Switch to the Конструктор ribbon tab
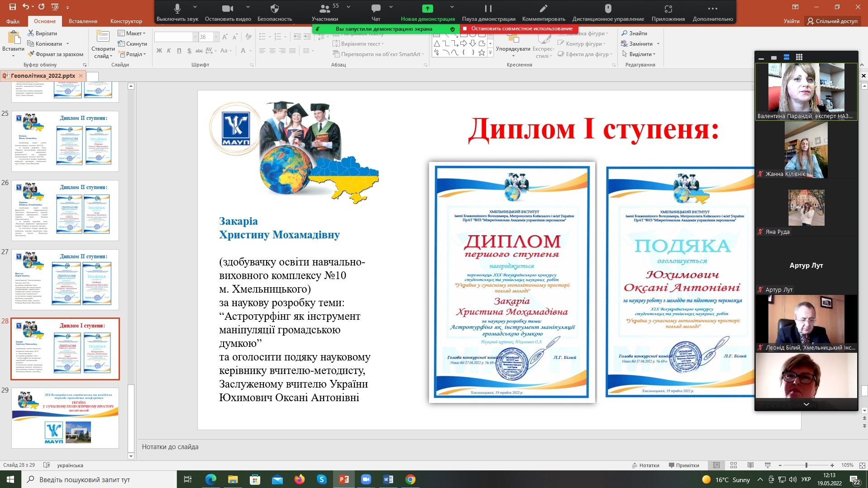868x488 pixels. (126, 21)
